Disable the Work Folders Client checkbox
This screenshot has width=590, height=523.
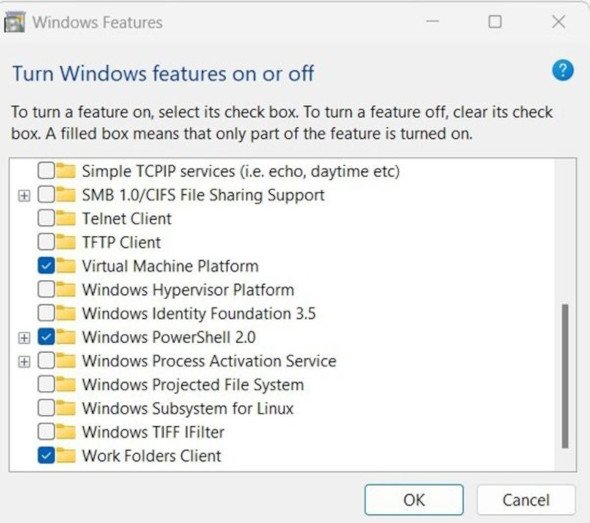[x=46, y=455]
